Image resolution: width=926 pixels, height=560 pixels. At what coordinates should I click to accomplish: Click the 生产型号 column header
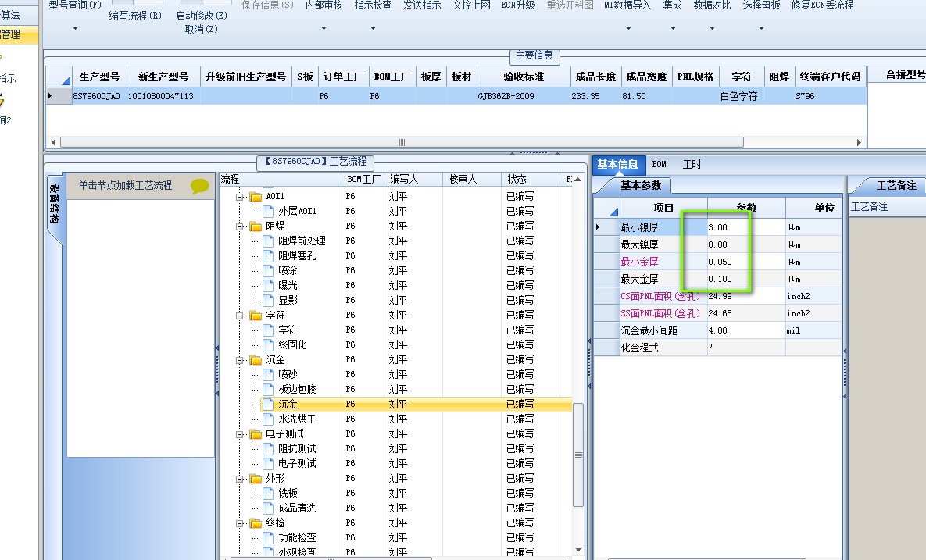click(99, 77)
